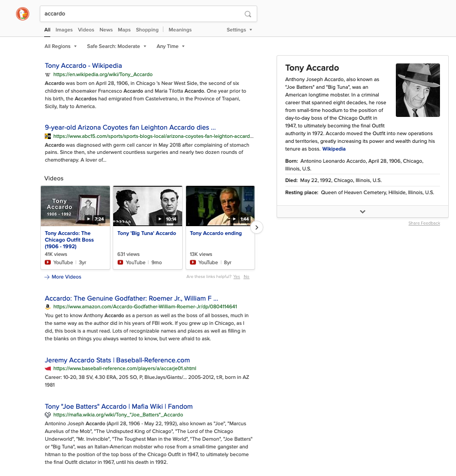Switch to the News tab
Screen dimensions: 456x476
coord(106,30)
